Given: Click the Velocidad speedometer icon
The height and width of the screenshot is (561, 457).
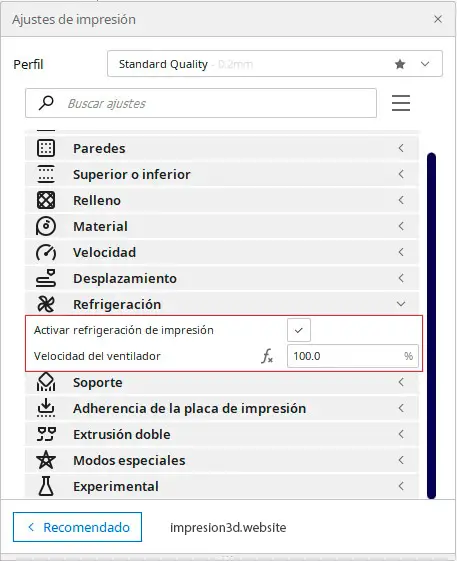Looking at the screenshot, I should pyautogui.click(x=46, y=252).
